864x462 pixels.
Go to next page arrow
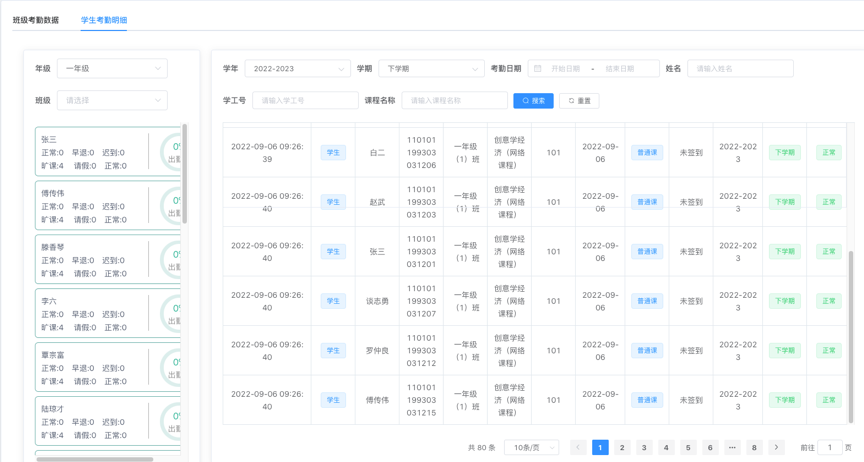[776, 448]
